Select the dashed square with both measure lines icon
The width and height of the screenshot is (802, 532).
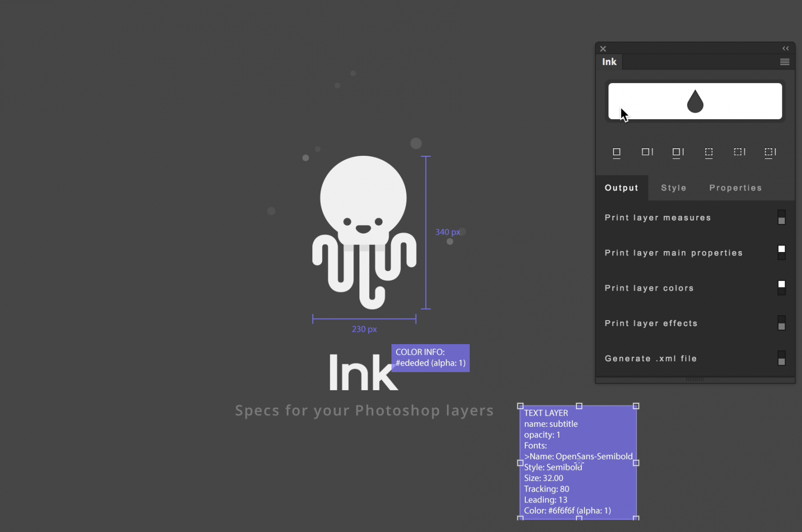(770, 153)
